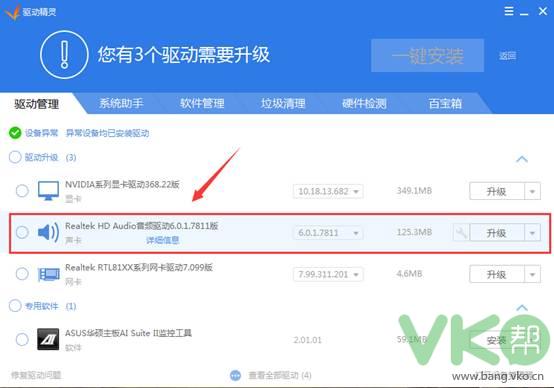Click the 125.3MB size value
The image size is (554, 388).
point(414,232)
